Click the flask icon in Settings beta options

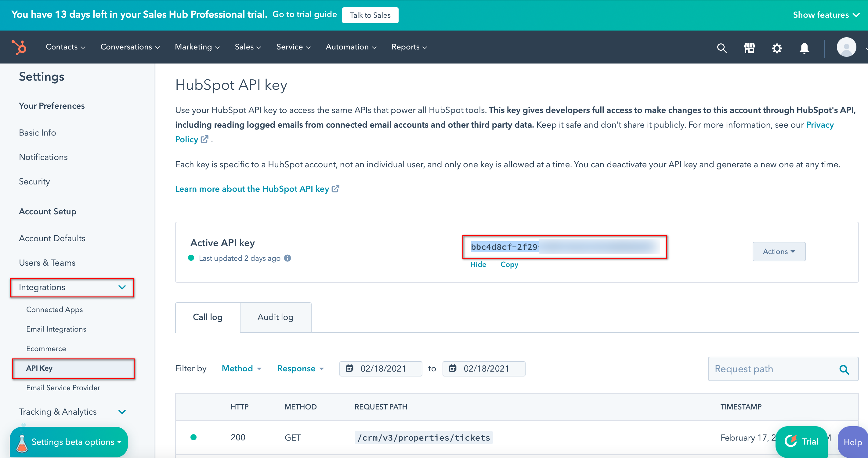pyautogui.click(x=22, y=443)
